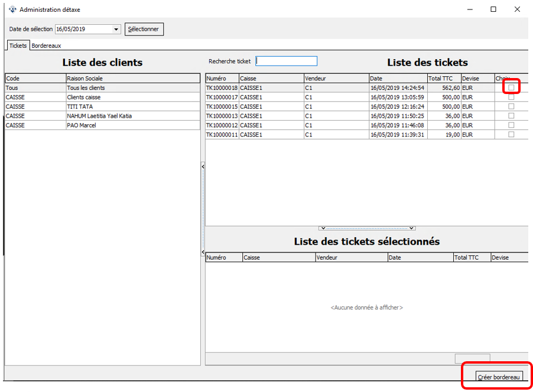533x392 pixels.
Task: Select client NAHUM Laetitia Yael Katia
Action: tap(99, 116)
